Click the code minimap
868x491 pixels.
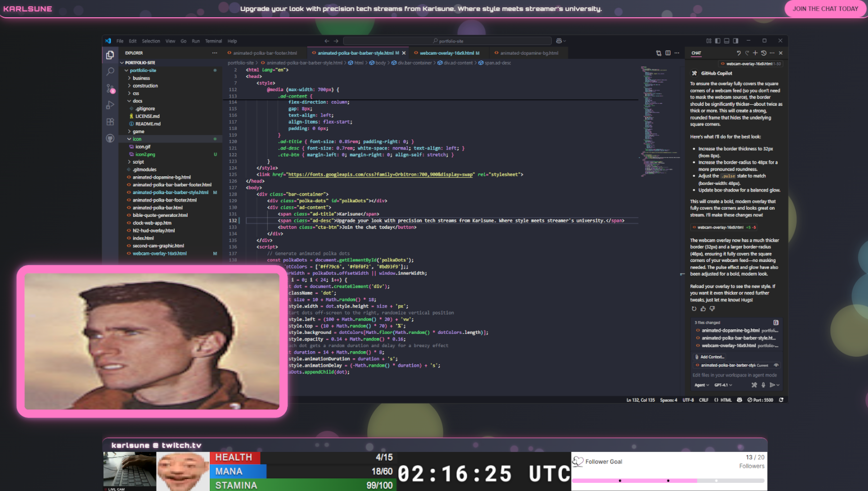(x=659, y=121)
